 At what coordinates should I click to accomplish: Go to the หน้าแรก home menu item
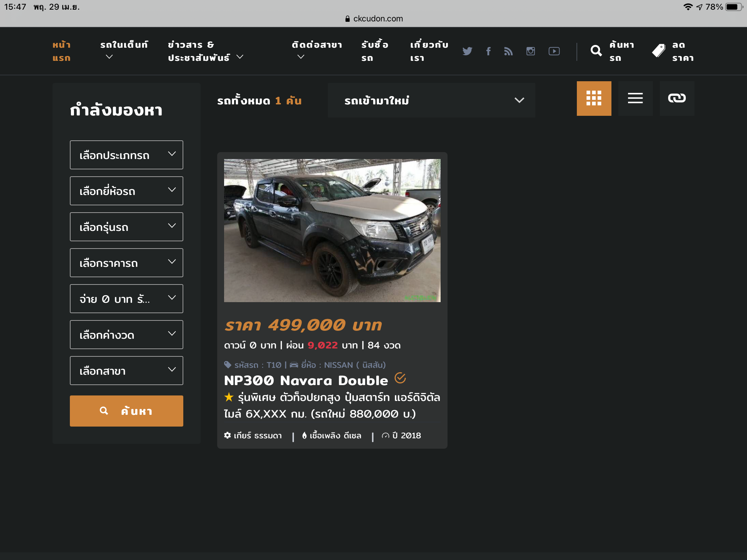pyautogui.click(x=62, y=51)
